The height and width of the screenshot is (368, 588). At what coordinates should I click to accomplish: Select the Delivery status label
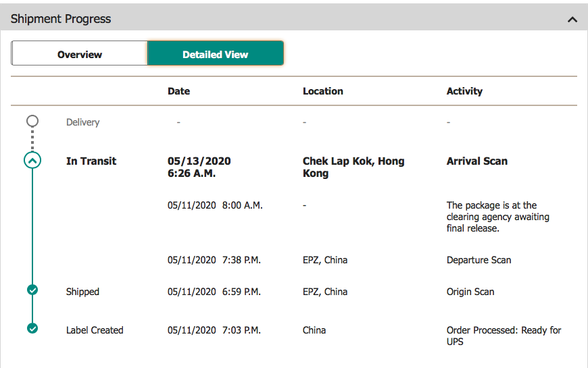click(82, 122)
